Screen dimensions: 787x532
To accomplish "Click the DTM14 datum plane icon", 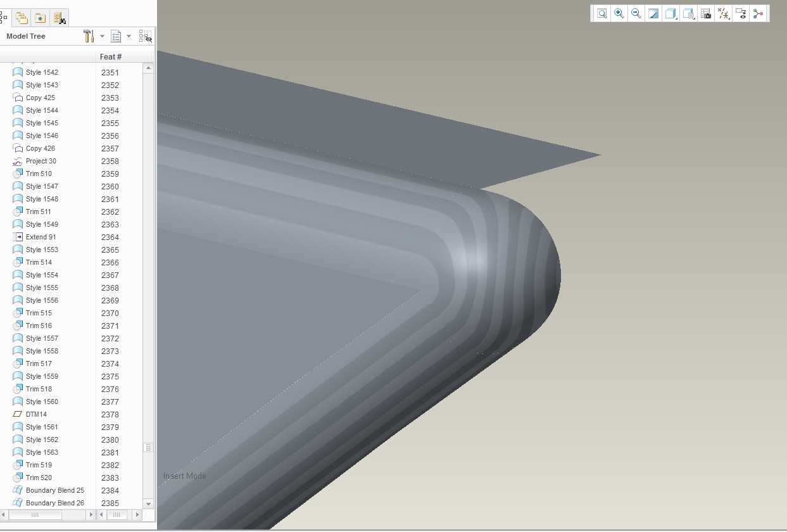I will (18, 414).
